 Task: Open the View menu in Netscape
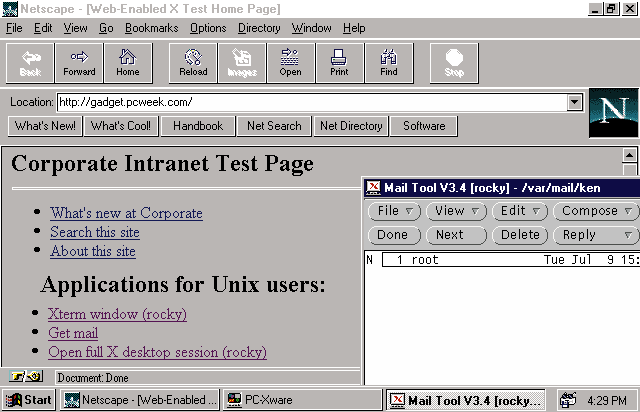pos(76,28)
